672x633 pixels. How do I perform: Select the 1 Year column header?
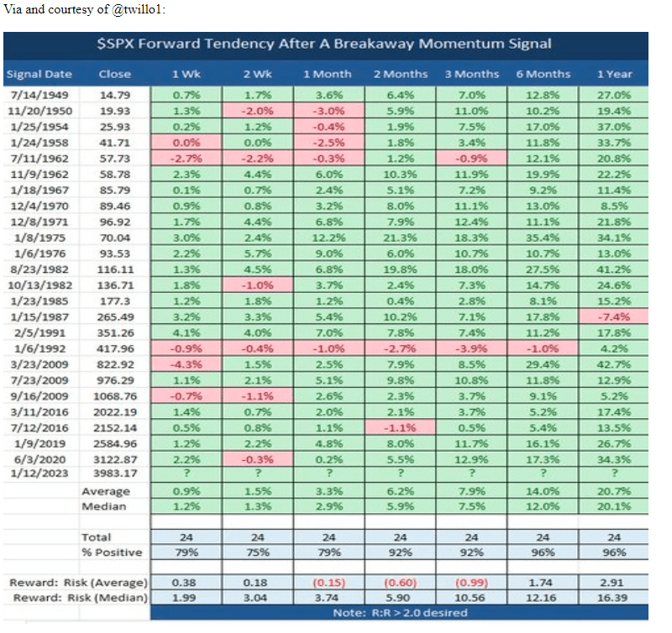point(616,74)
